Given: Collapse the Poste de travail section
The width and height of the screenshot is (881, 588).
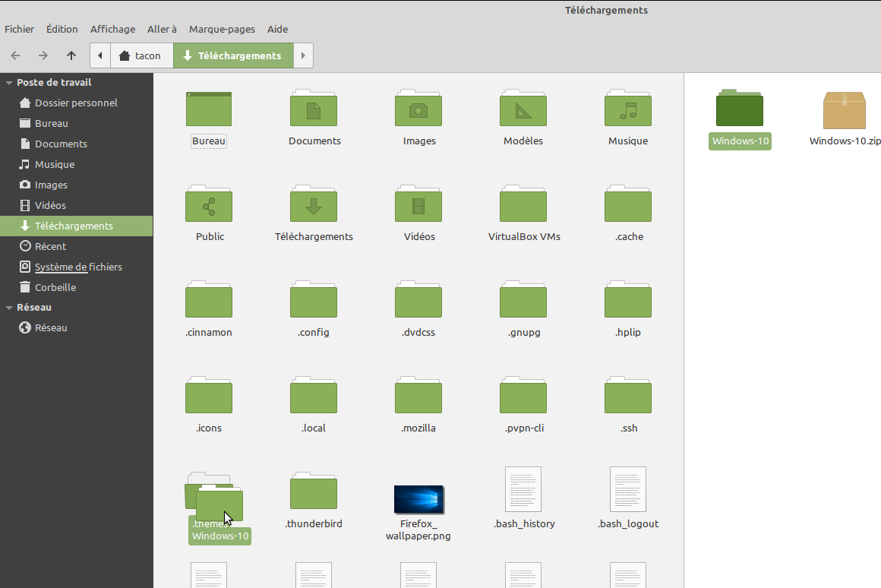Looking at the screenshot, I should pyautogui.click(x=9, y=83).
